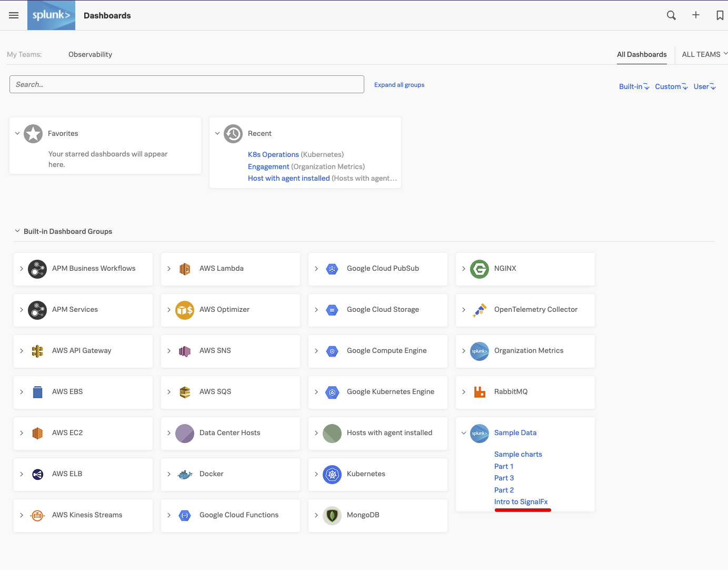
Task: Click the Google Compute Engine icon
Action: pyautogui.click(x=332, y=351)
